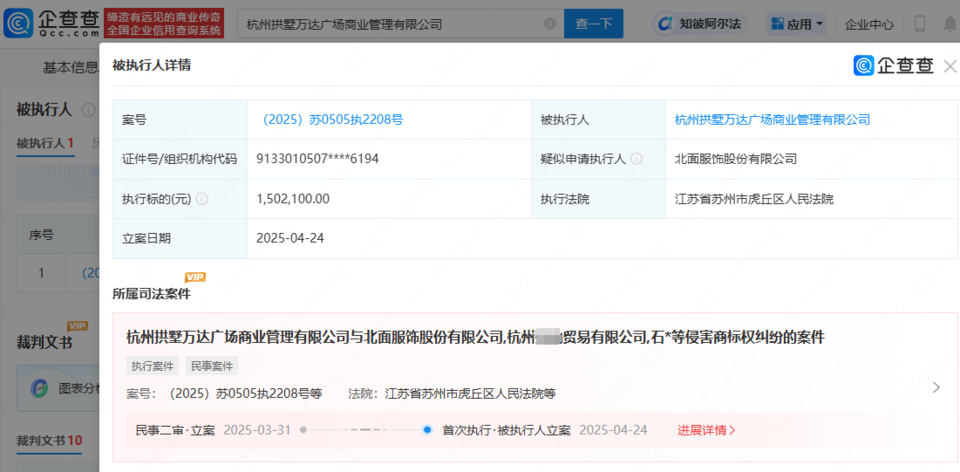Select the 首次执行 timeline marker dot
The image size is (960, 472).
pos(427,430)
